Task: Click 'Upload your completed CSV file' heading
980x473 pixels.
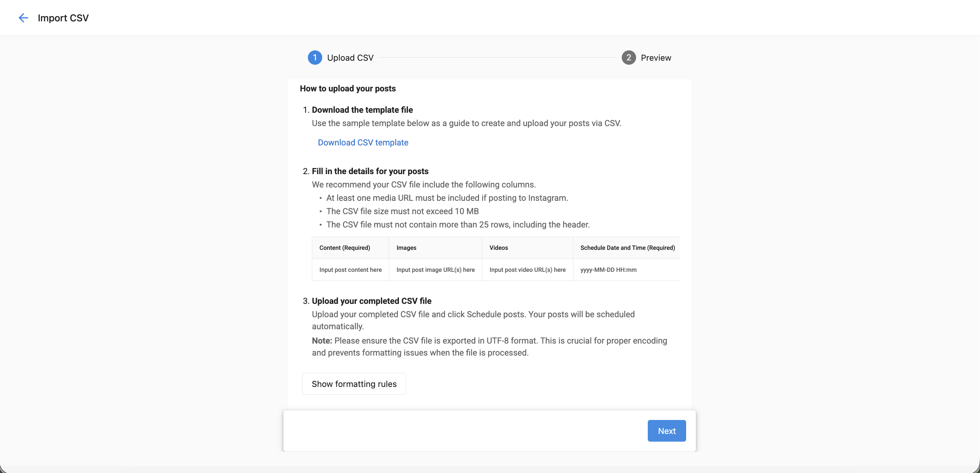Action: coord(371,301)
